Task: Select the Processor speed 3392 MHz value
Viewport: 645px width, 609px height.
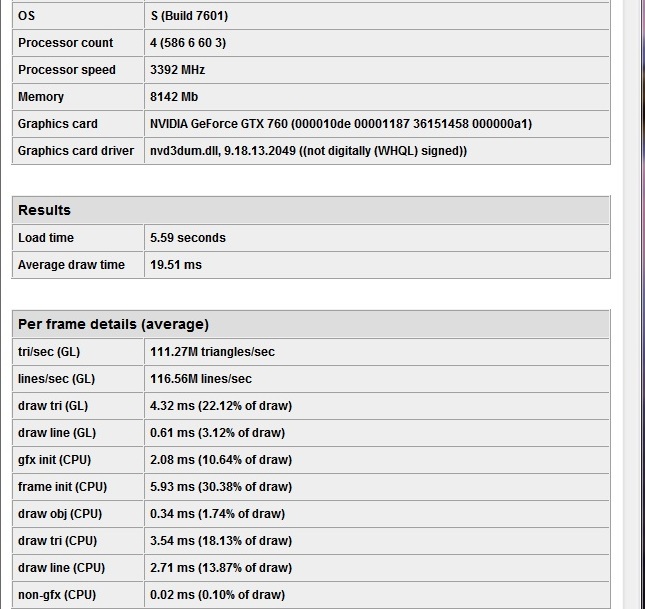Action: coord(177,70)
